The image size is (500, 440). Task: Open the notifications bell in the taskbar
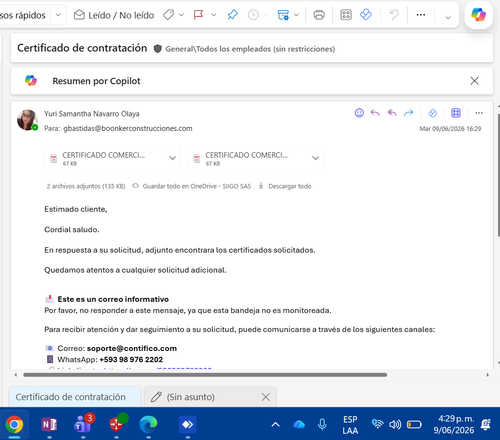pos(486,424)
